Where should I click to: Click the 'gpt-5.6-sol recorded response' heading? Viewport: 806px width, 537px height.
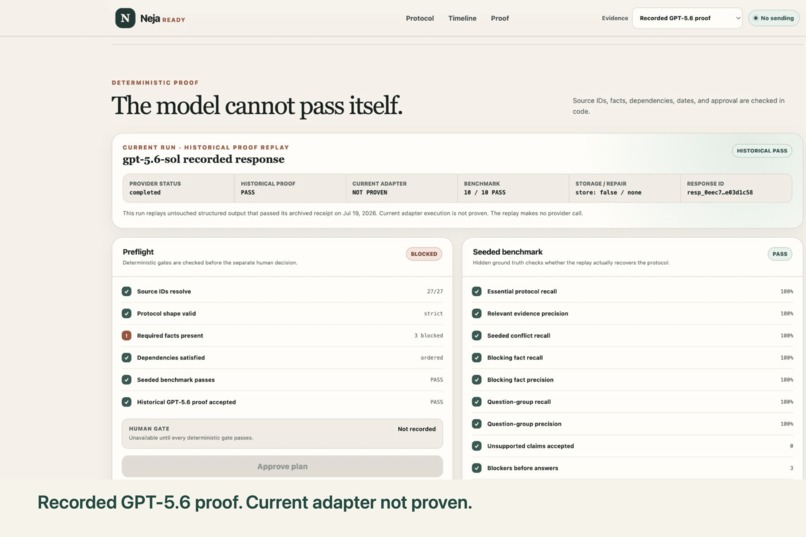pyautogui.click(x=204, y=159)
